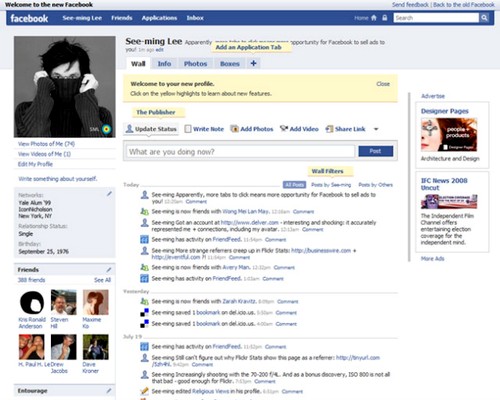Edit Friends box with pencil icon
Viewport: 500px width, 400px height.
pyautogui.click(x=109, y=269)
